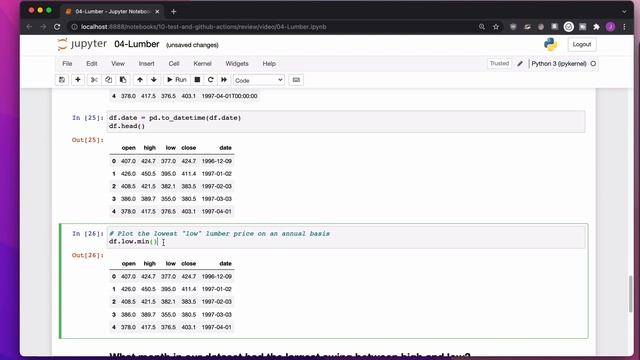Click into code cell In [25]

(346, 122)
